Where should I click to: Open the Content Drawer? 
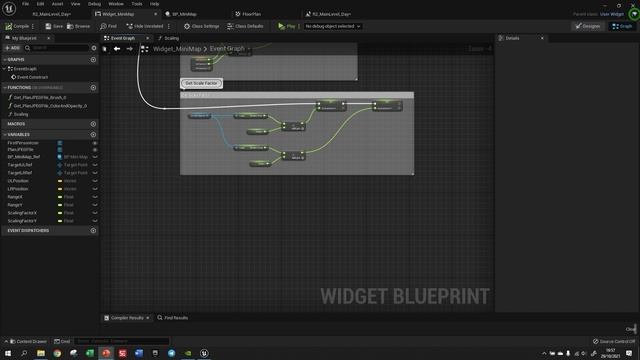pyautogui.click(x=28, y=341)
